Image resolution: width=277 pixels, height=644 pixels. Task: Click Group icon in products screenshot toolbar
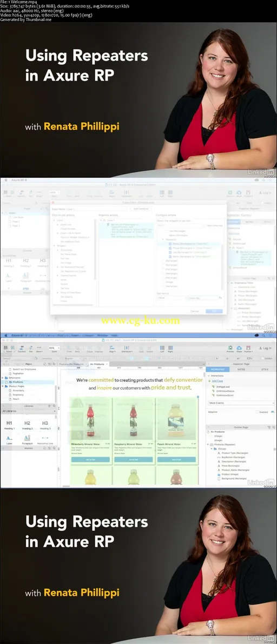tap(89, 349)
